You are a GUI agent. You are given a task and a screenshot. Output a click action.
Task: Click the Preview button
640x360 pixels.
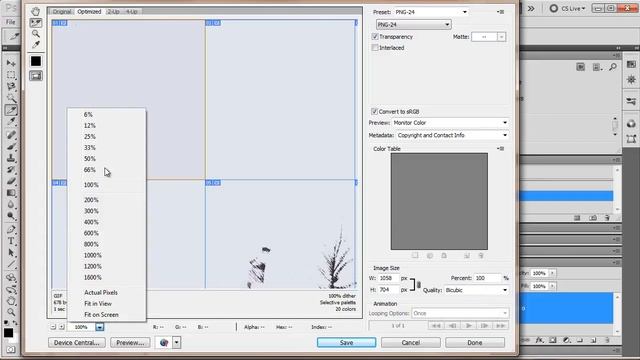click(x=130, y=343)
